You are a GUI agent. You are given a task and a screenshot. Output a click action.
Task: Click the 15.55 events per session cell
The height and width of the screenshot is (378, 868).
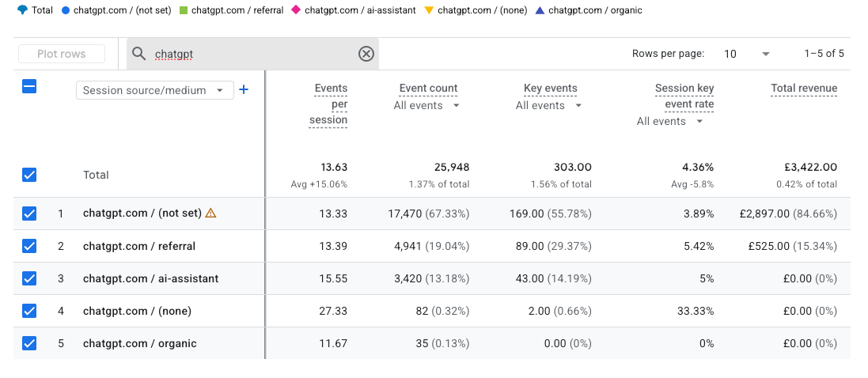pos(333,278)
